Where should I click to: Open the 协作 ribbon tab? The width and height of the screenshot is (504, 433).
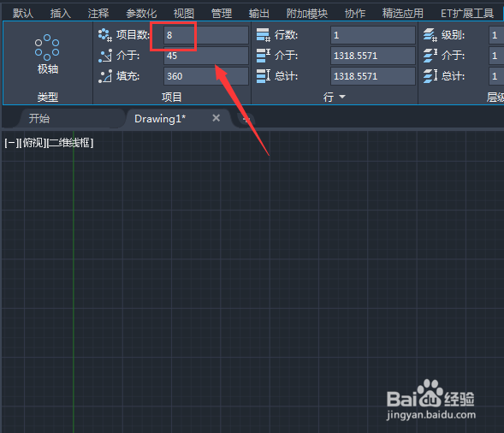tap(355, 14)
